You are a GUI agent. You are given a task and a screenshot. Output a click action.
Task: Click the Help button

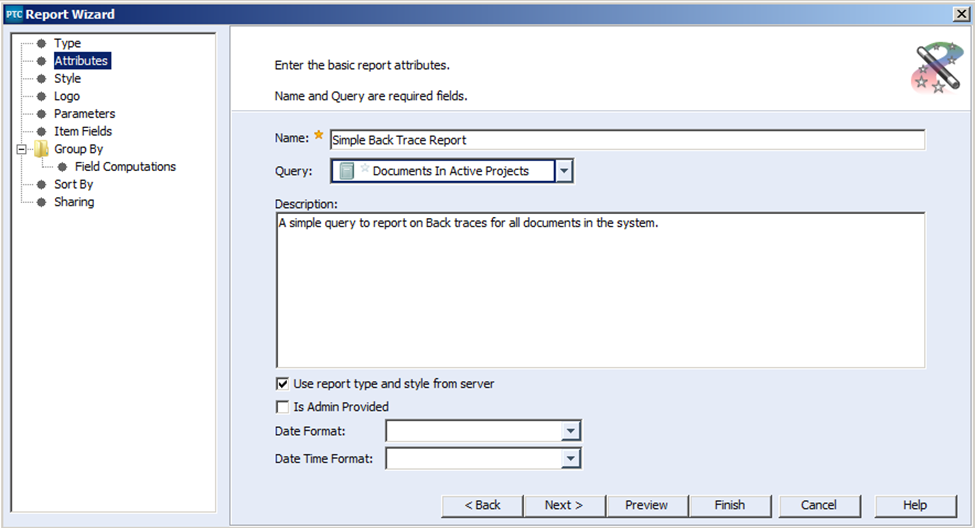tap(915, 506)
